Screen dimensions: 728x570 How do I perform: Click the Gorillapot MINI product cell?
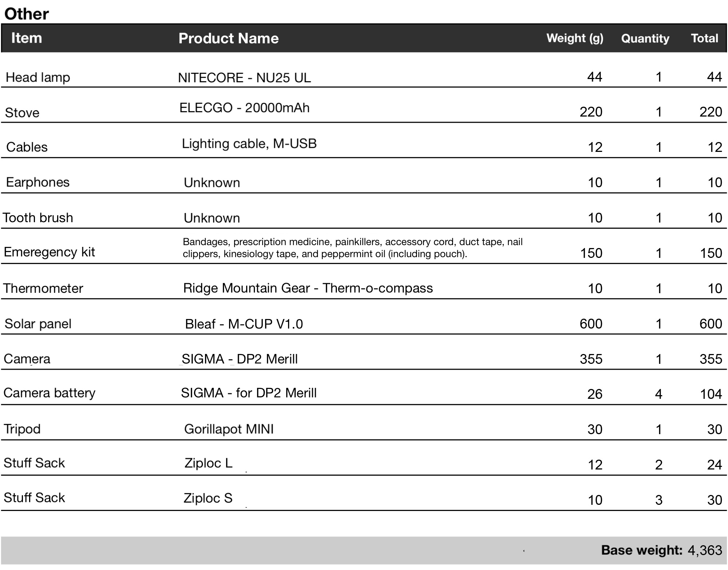[229, 429]
